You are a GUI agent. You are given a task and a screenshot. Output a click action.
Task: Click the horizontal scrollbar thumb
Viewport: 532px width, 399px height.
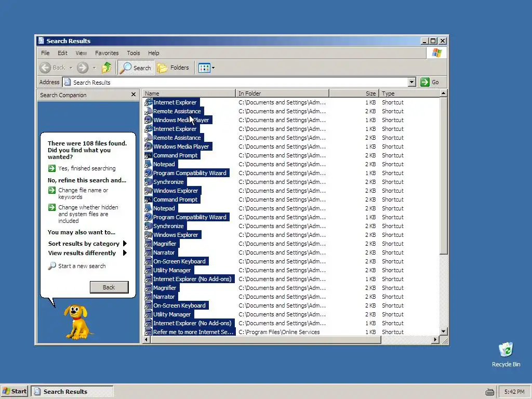[x=265, y=340]
